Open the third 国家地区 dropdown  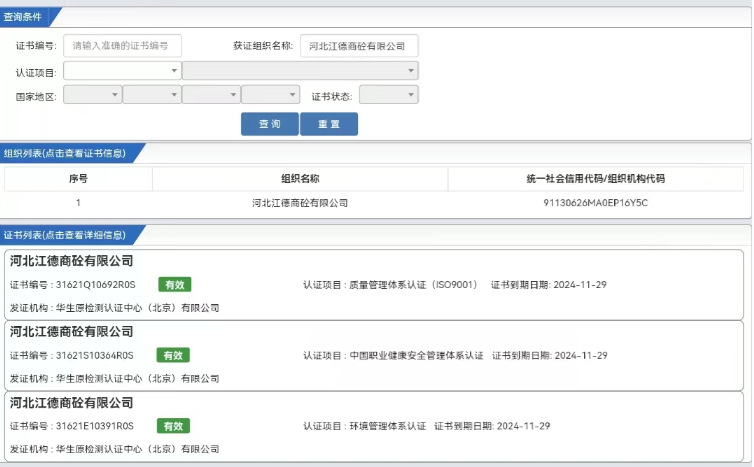pyautogui.click(x=211, y=95)
